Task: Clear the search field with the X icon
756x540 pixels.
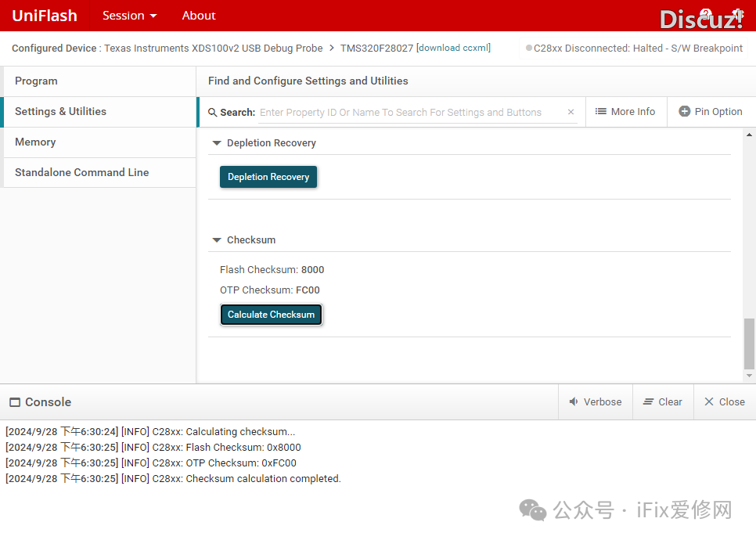Action: tap(571, 113)
